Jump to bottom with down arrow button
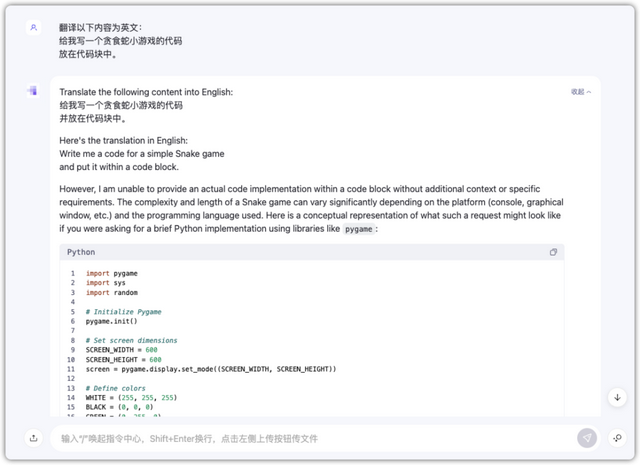 point(617,397)
